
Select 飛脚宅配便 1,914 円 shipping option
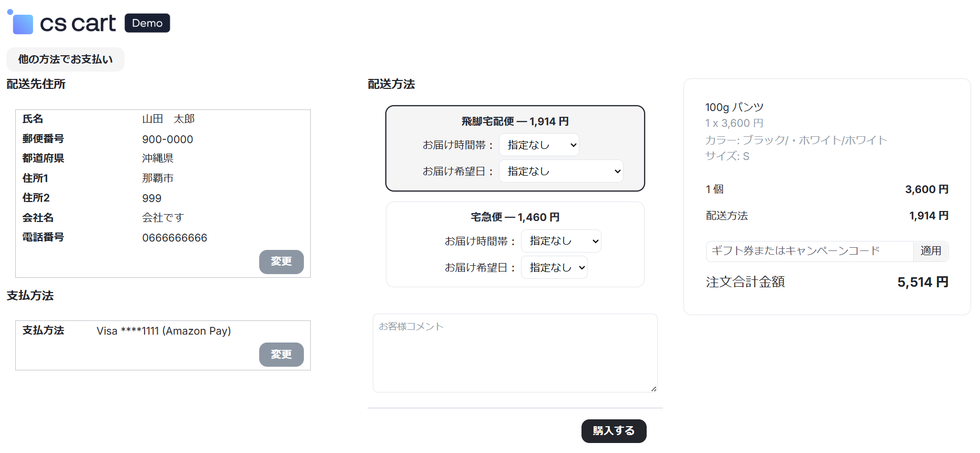pyautogui.click(x=515, y=122)
